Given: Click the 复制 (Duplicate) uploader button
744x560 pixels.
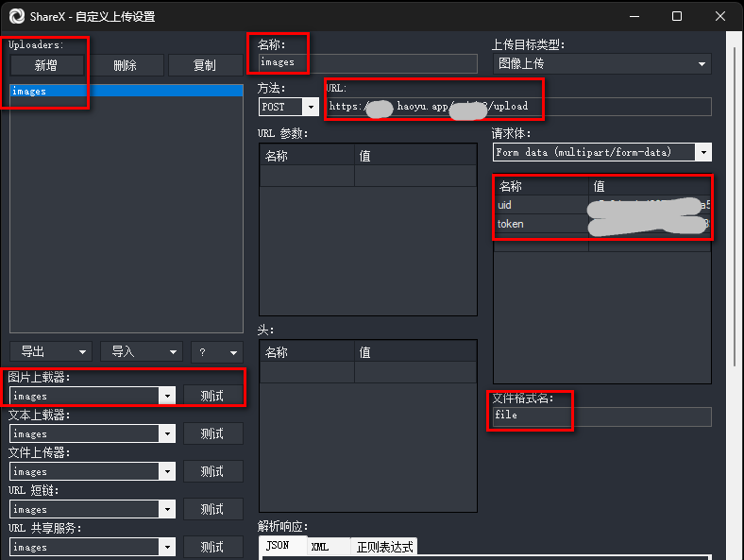Looking at the screenshot, I should [205, 65].
